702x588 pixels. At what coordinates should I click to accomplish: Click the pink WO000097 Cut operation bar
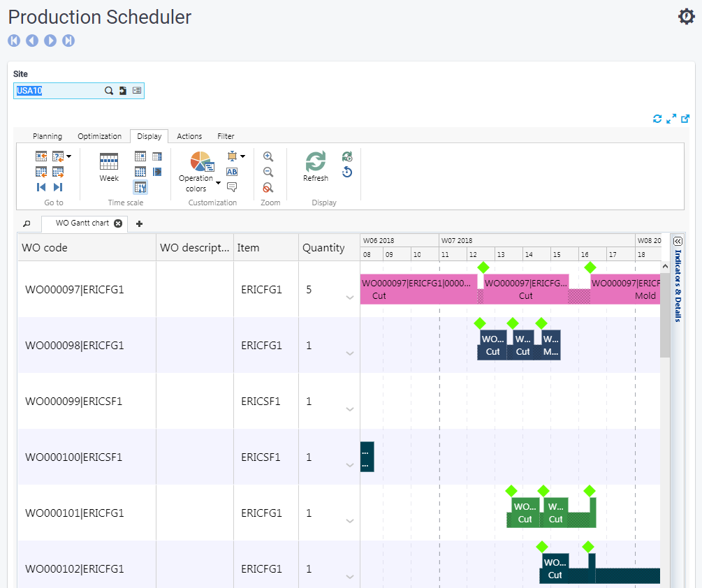[x=418, y=289]
